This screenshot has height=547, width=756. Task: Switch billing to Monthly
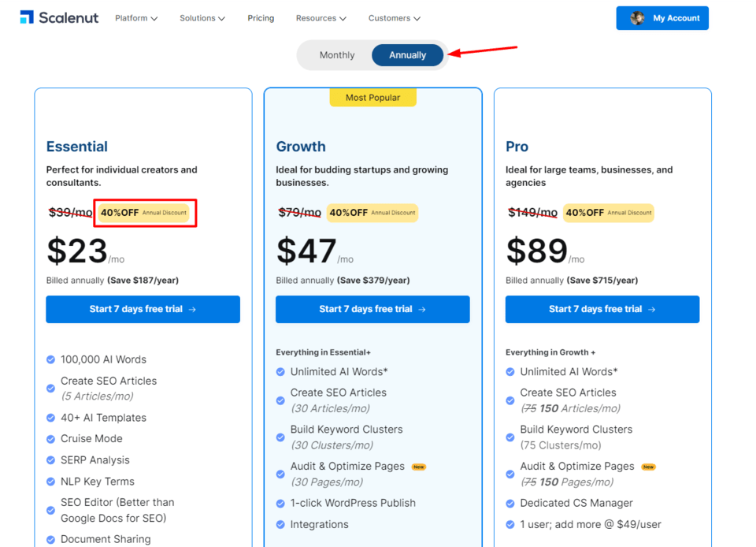(x=337, y=55)
